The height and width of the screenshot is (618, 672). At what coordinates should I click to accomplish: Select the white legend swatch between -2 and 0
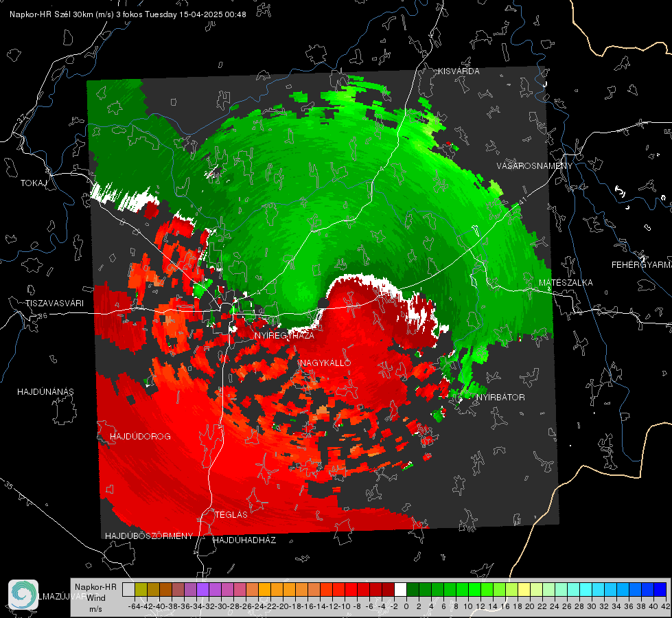point(400,590)
